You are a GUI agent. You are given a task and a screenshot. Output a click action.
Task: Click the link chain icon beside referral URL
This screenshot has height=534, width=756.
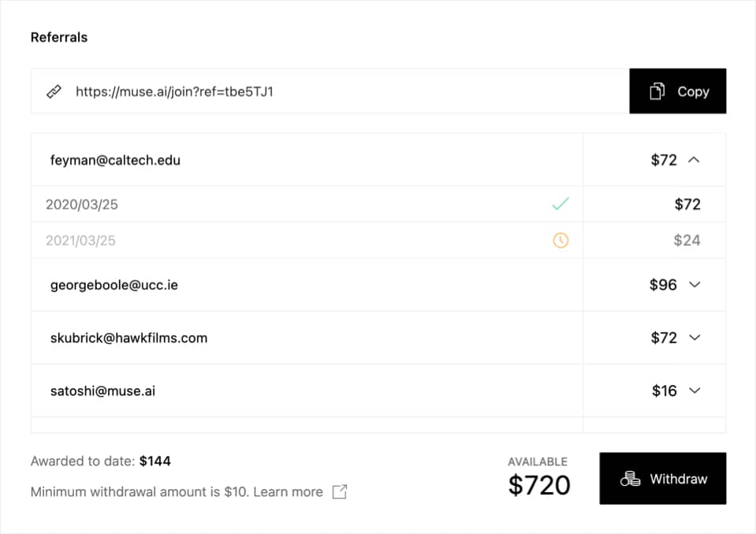pos(54,91)
